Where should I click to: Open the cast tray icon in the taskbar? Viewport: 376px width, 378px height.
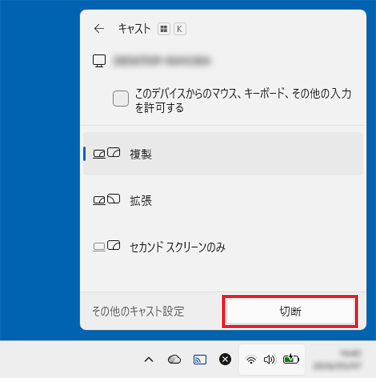pos(200,360)
